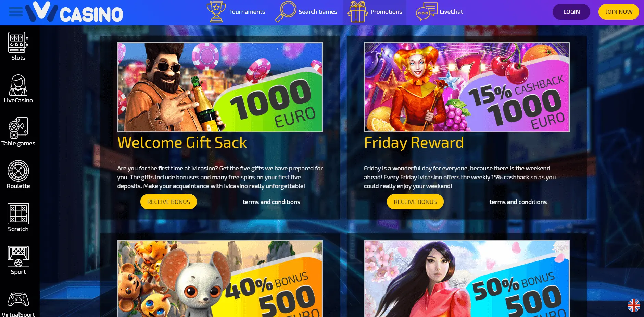The image size is (644, 317).
Task: Select the Scratch cards icon
Action: [18, 214]
